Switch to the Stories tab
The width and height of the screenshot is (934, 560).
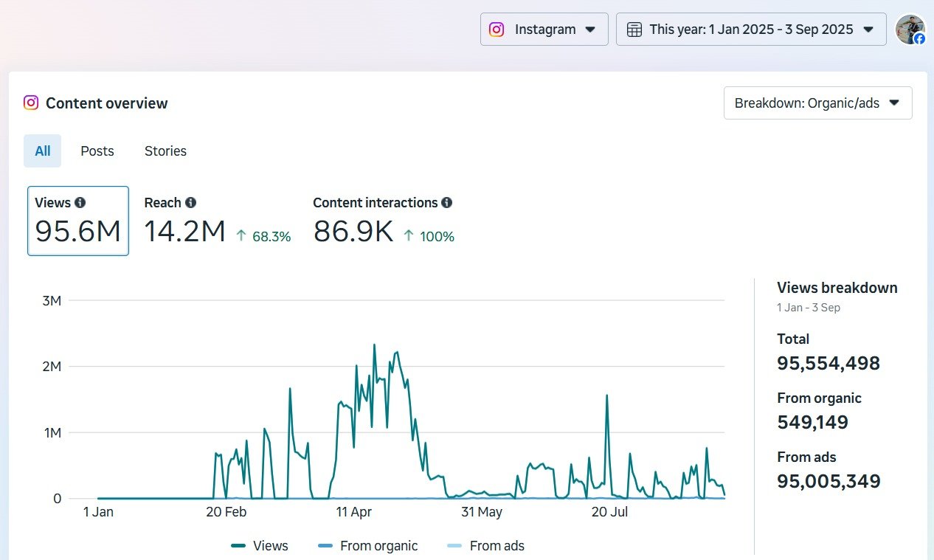click(165, 151)
